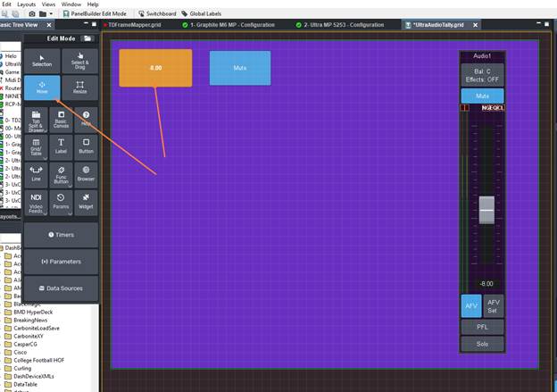Image resolution: width=557 pixels, height=392 pixels.
Task: Pick the Resize tool
Action: coord(80,88)
